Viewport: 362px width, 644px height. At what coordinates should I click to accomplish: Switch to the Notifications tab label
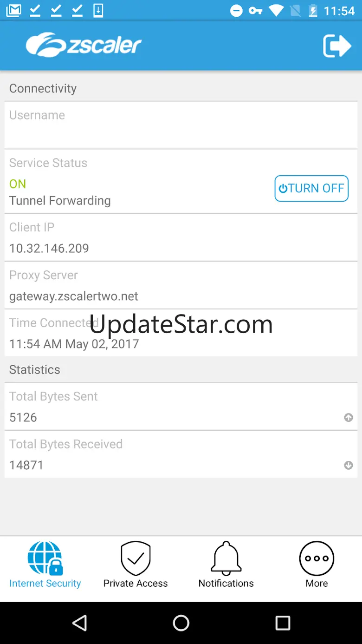[x=226, y=583]
